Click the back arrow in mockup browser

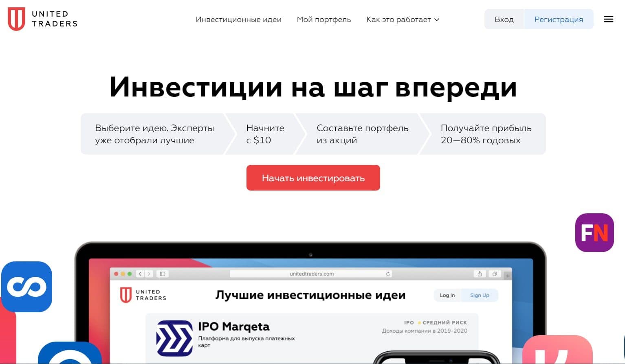coord(140,274)
